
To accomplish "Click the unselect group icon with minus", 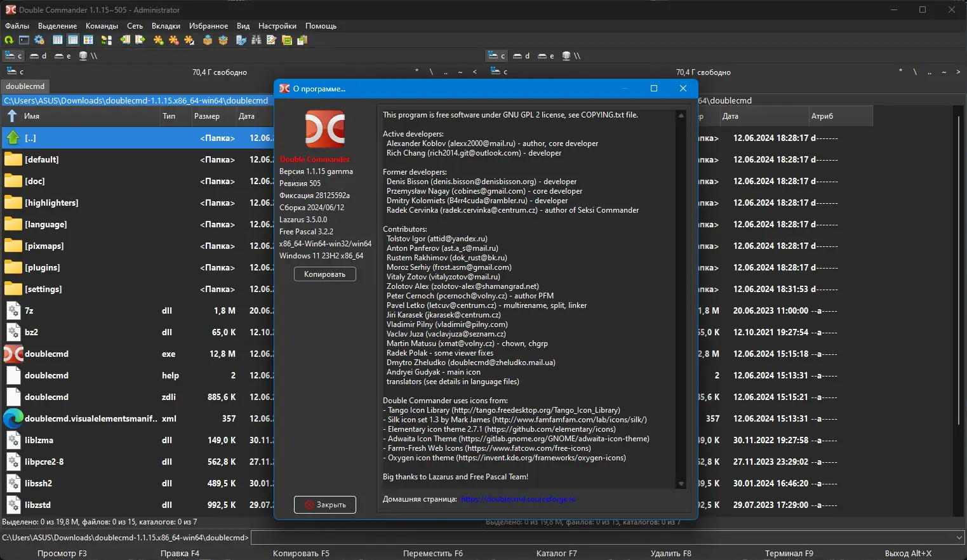I will [x=173, y=40].
